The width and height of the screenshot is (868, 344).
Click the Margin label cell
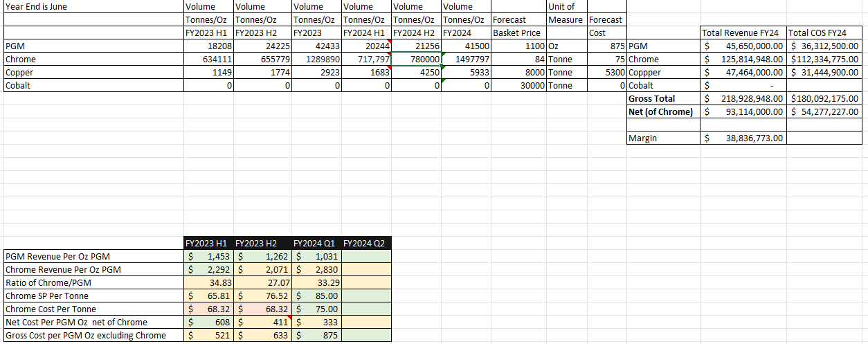click(664, 138)
